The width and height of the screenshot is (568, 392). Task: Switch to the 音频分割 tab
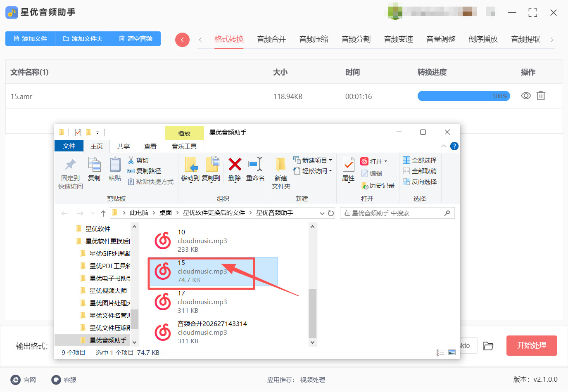pos(356,39)
